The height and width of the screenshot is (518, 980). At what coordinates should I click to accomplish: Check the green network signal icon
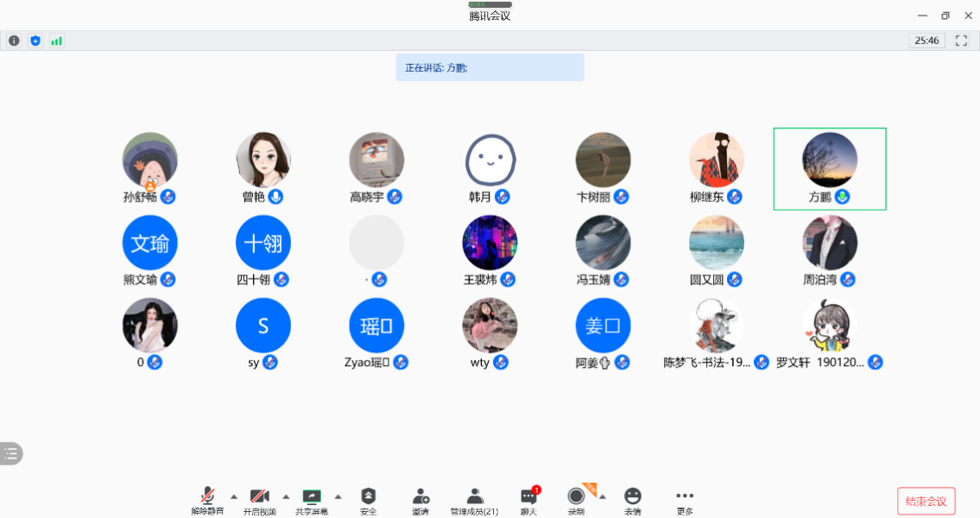[x=56, y=41]
